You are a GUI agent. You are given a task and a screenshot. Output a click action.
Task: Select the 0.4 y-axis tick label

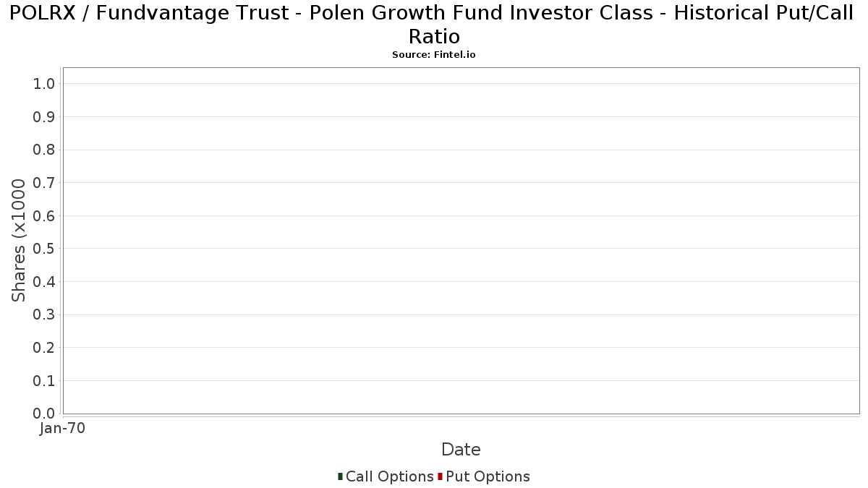click(x=44, y=282)
